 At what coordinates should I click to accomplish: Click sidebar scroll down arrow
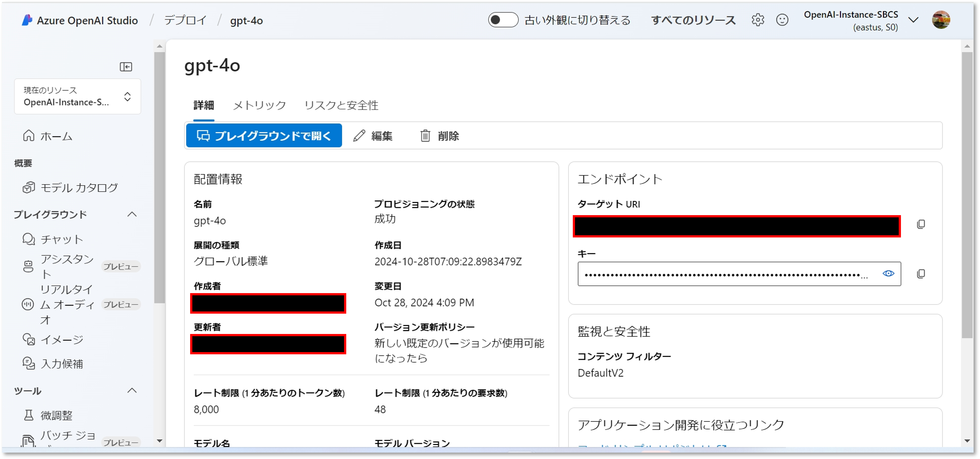pos(159,441)
